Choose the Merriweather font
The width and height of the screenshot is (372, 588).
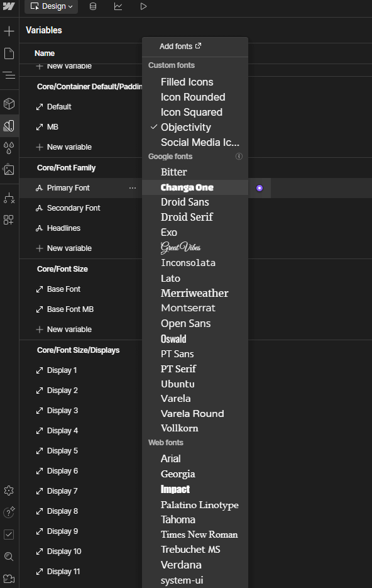(x=195, y=293)
